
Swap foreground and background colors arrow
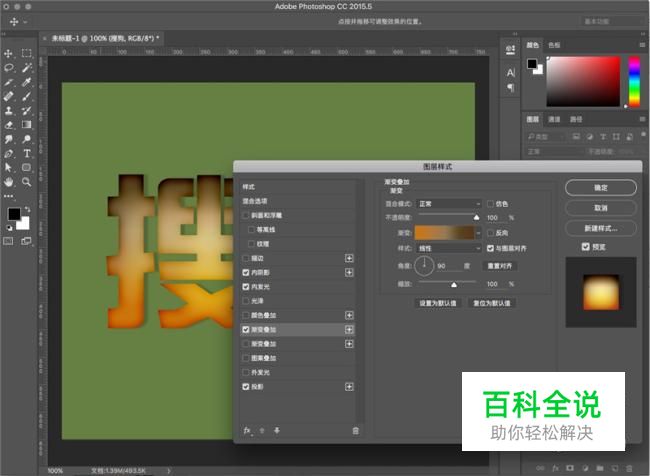(27, 209)
